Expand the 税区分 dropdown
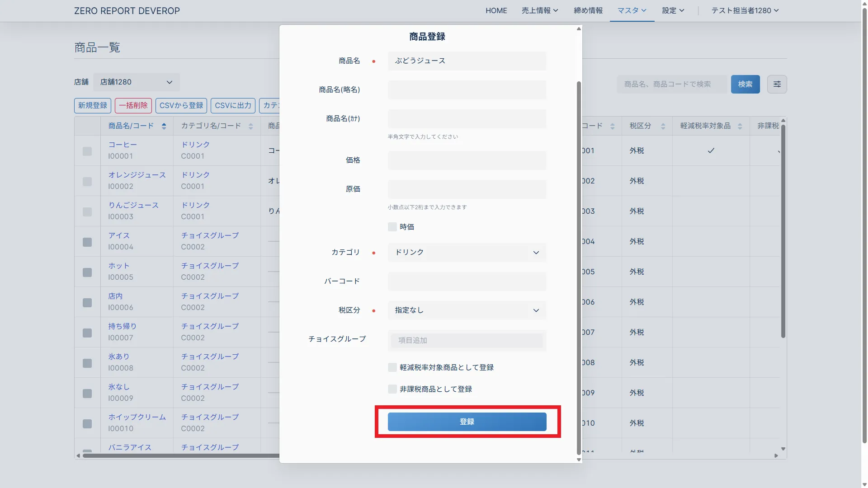This screenshot has height=488, width=868. click(467, 310)
